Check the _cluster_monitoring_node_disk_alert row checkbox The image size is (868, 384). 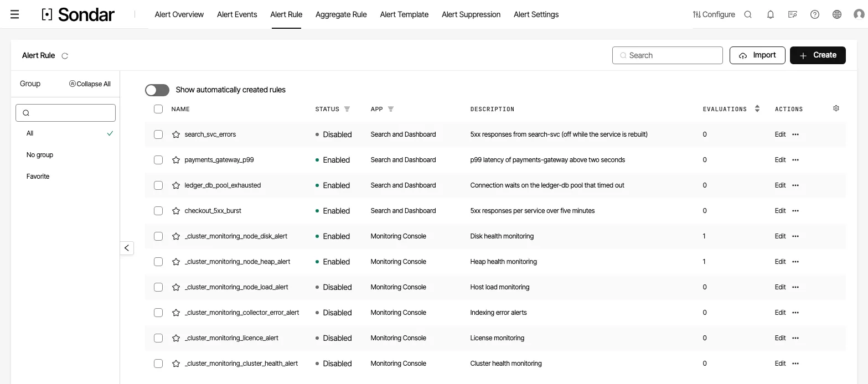click(158, 236)
